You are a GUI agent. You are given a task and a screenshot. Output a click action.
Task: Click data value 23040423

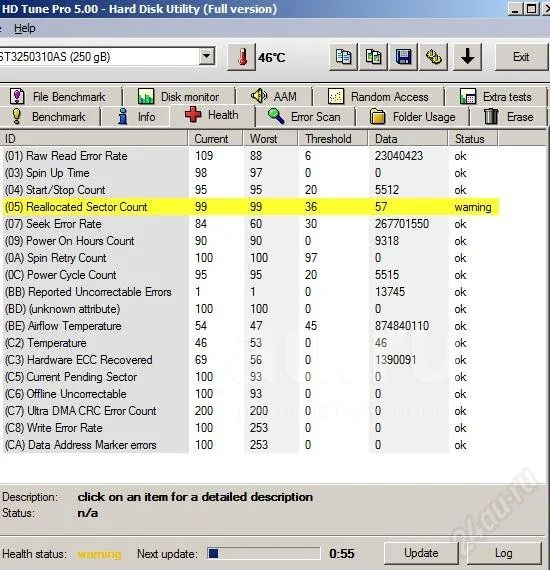pos(399,156)
